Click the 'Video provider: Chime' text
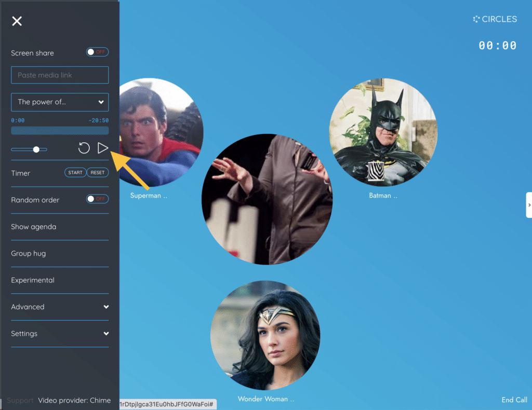Viewport: 532px width, 410px height. (74, 401)
